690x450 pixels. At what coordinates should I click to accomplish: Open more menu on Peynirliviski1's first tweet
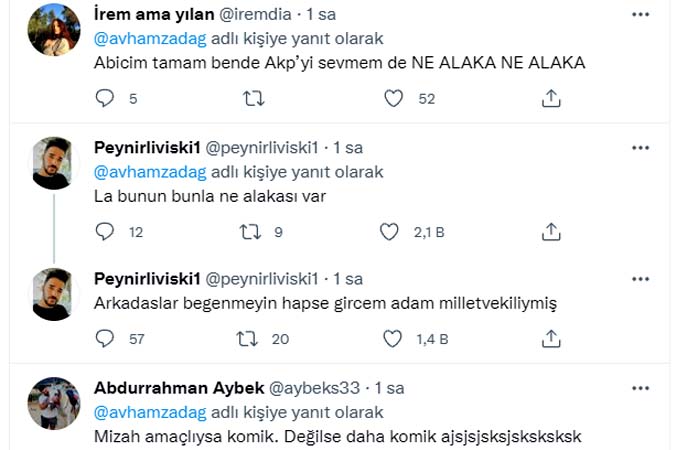[x=640, y=147]
